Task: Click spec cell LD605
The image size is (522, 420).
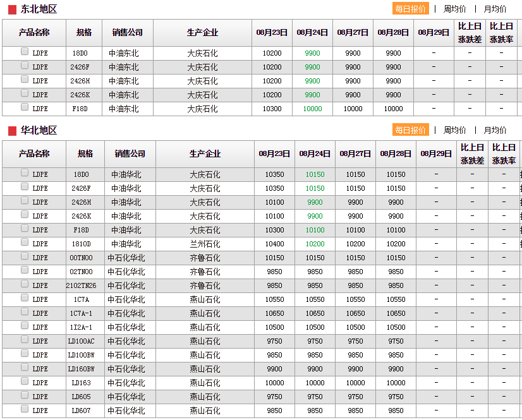Action: pyautogui.click(x=82, y=397)
